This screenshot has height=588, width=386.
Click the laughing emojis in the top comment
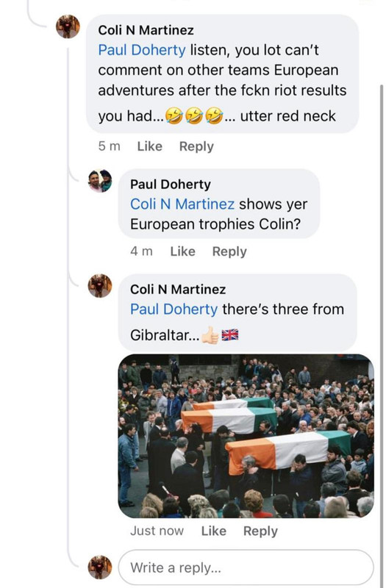(194, 115)
